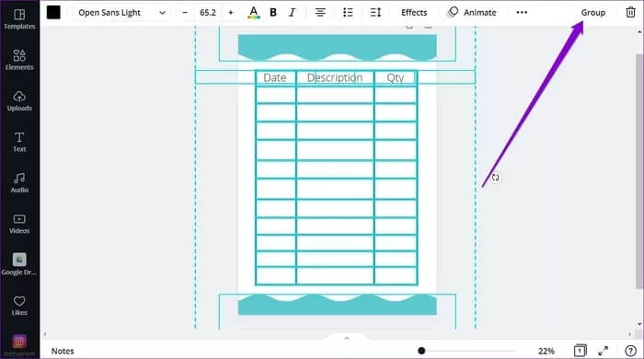Open the more options ellipsis menu

pyautogui.click(x=522, y=13)
